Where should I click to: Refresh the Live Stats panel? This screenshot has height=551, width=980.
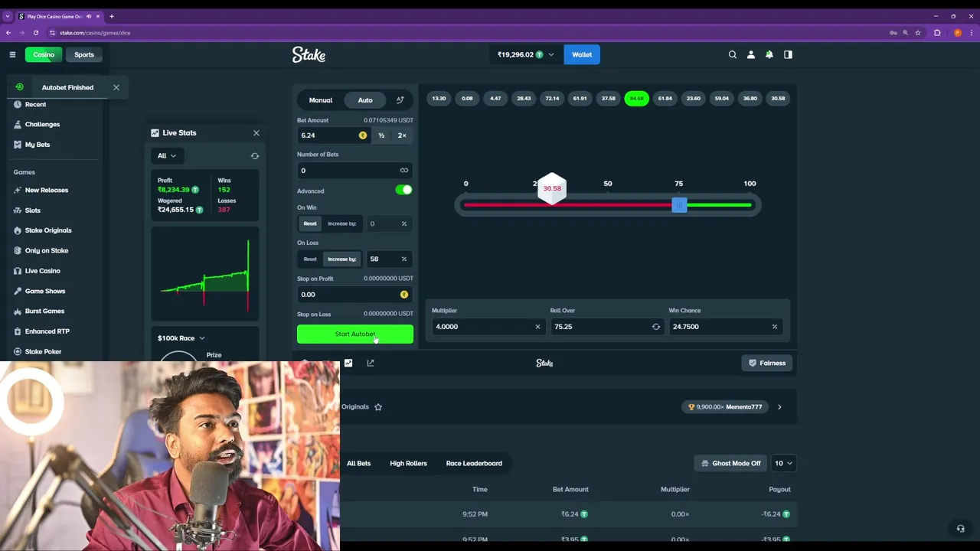[x=255, y=155]
